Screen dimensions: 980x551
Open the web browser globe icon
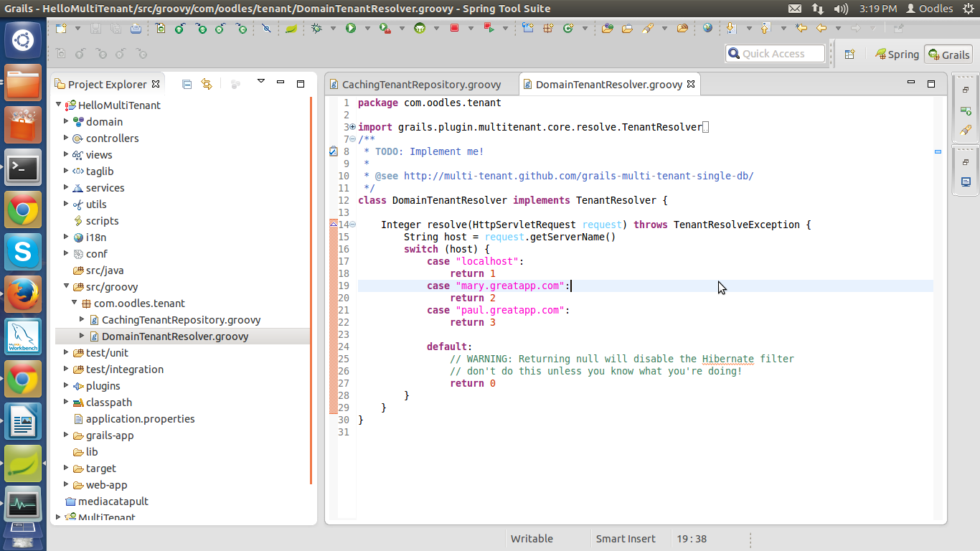707,29
